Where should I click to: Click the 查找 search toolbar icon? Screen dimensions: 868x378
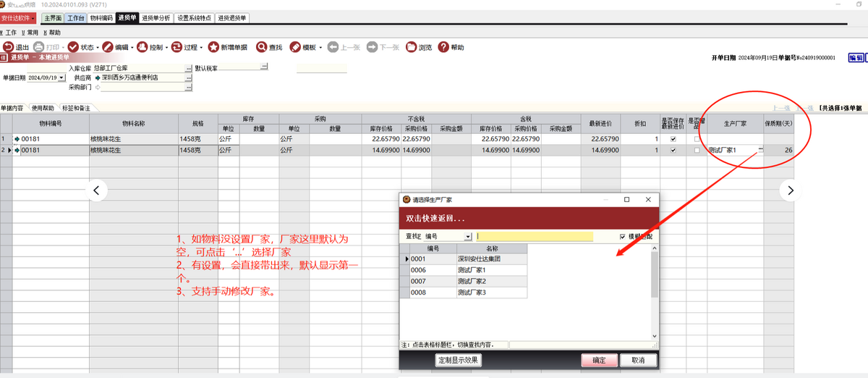click(x=262, y=47)
